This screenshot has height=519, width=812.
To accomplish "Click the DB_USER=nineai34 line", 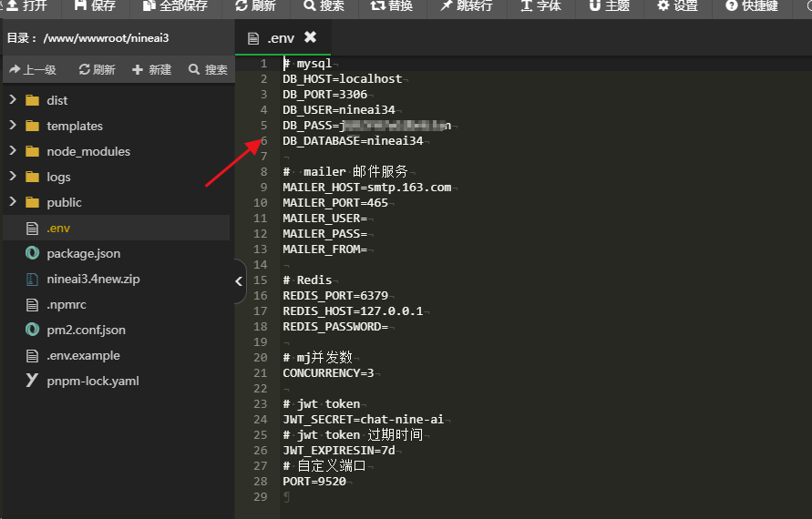I will [x=339, y=109].
